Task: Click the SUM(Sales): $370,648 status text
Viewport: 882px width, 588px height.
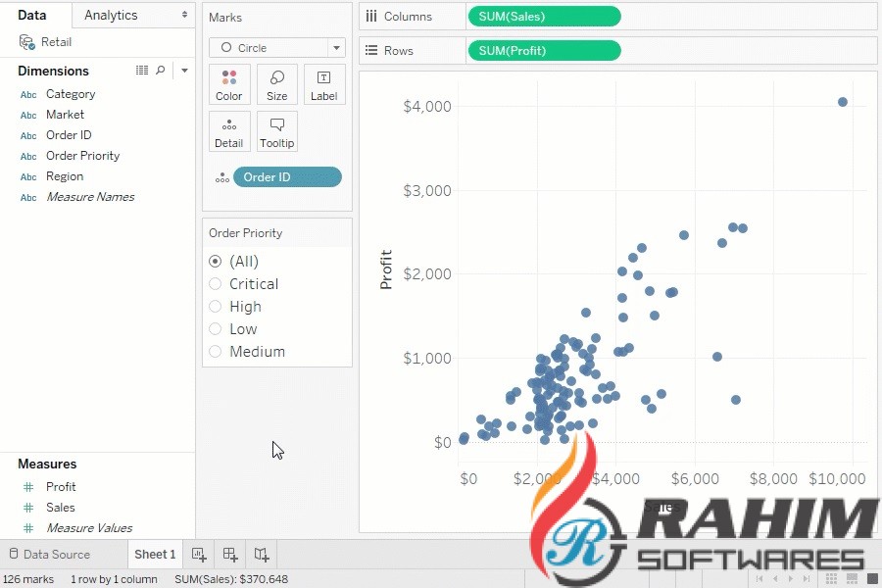Action: pyautogui.click(x=231, y=579)
